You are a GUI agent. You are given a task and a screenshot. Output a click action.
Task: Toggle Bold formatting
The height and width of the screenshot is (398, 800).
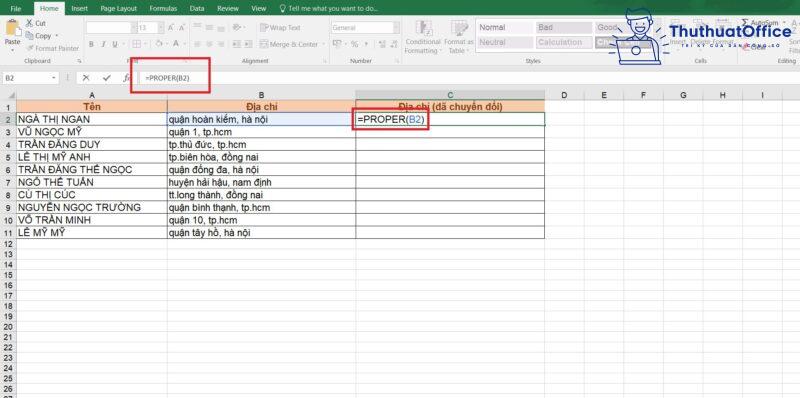coord(91,44)
